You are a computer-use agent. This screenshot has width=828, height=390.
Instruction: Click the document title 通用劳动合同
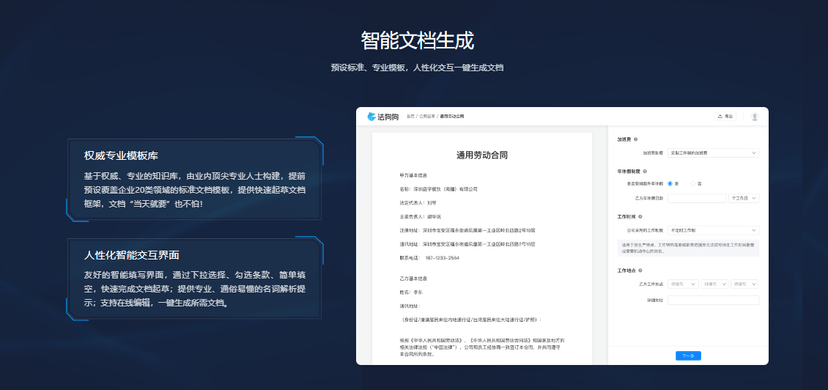[x=482, y=155]
